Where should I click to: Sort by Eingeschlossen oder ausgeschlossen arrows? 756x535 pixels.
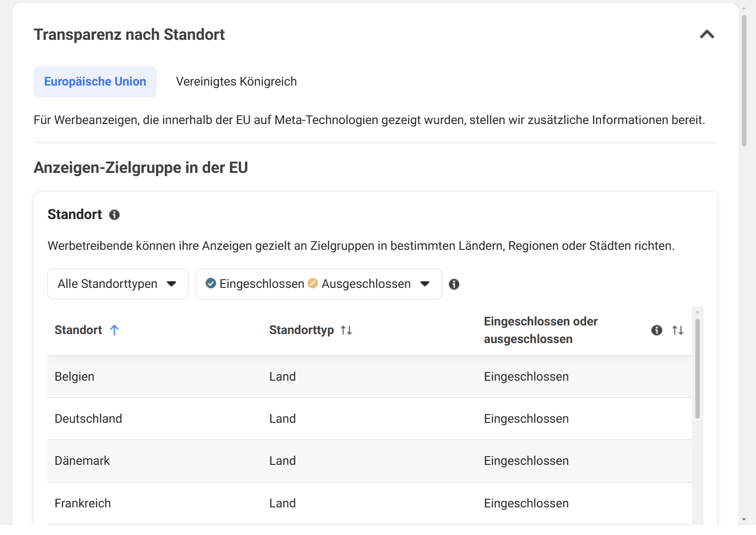click(678, 330)
